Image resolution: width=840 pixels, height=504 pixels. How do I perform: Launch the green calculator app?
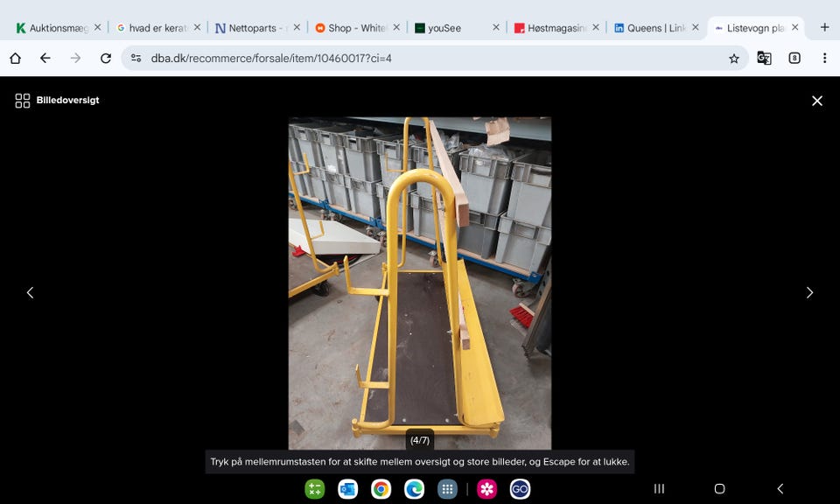pos(314,489)
